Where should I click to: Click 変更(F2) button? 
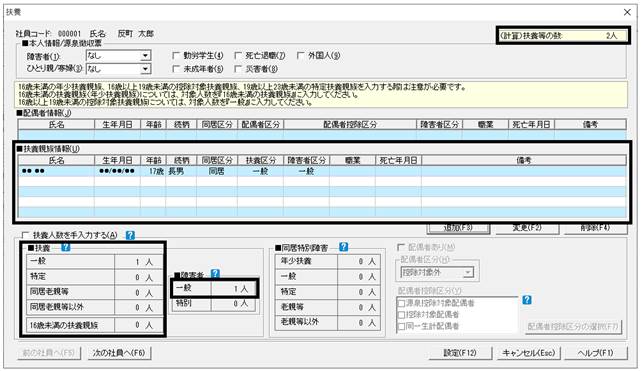[x=527, y=228]
